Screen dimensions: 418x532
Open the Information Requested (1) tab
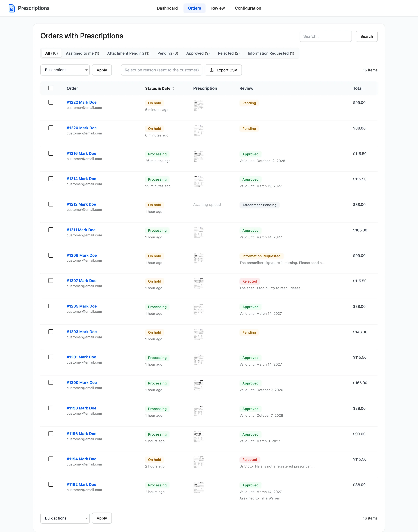[271, 53]
